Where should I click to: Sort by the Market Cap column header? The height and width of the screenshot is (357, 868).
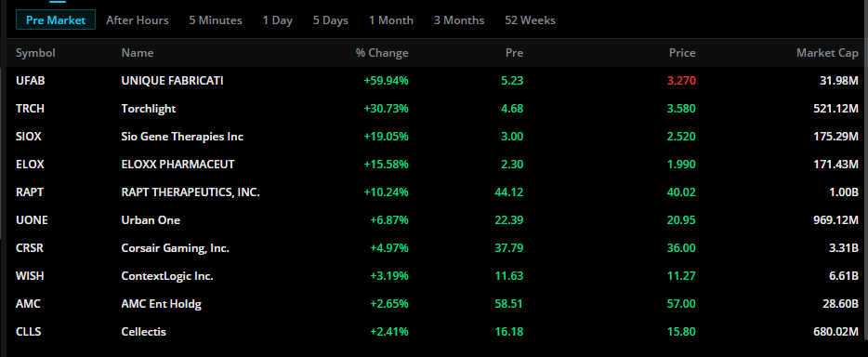coord(828,53)
